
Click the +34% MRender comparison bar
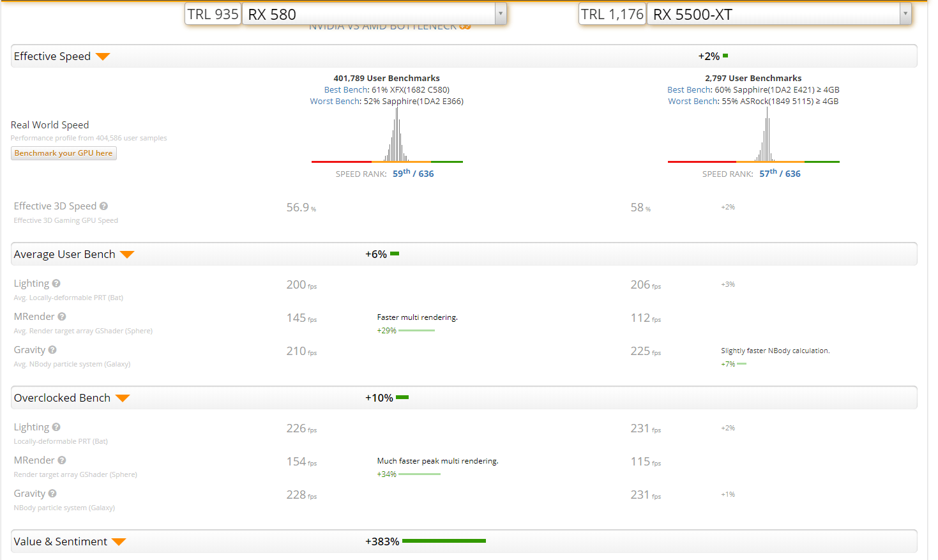coord(420,474)
